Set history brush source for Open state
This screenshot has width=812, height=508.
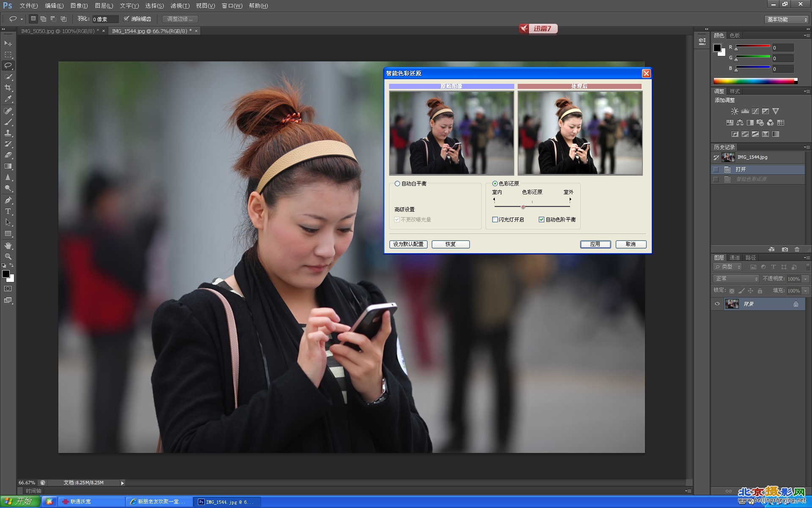pos(716,169)
